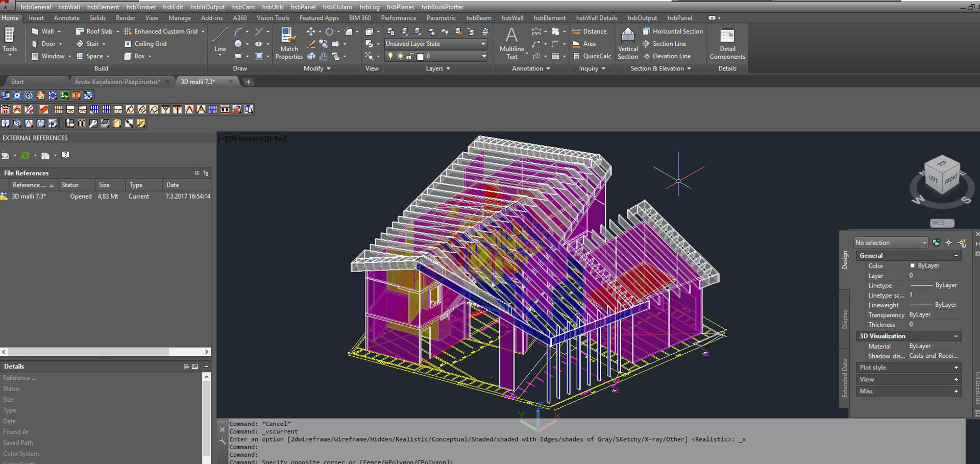Collapse the 3D Visualization section
The width and height of the screenshot is (980, 464).
pyautogui.click(x=956, y=336)
